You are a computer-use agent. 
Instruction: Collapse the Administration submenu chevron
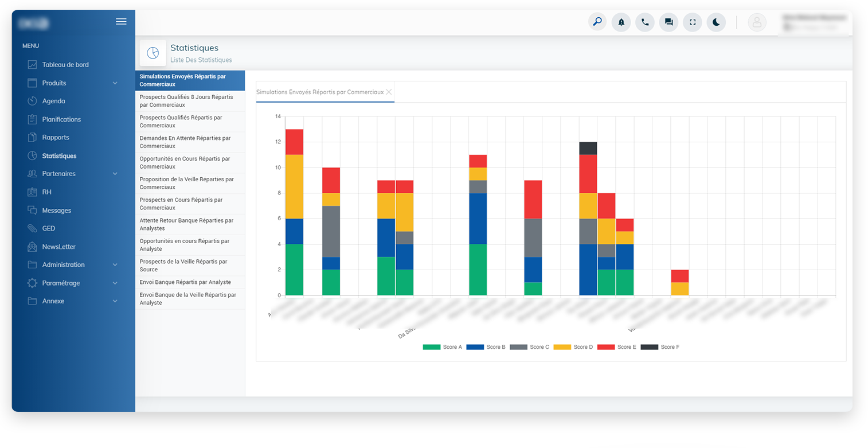[114, 264]
